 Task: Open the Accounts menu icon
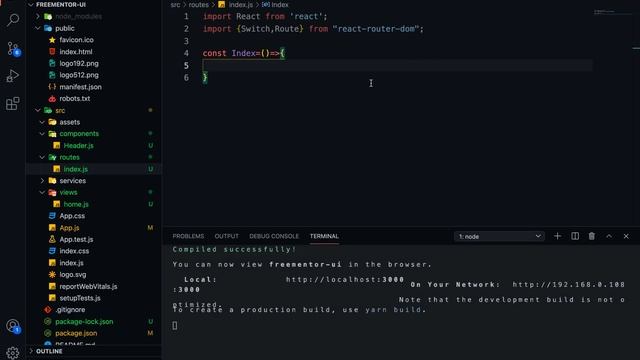pyautogui.click(x=13, y=326)
